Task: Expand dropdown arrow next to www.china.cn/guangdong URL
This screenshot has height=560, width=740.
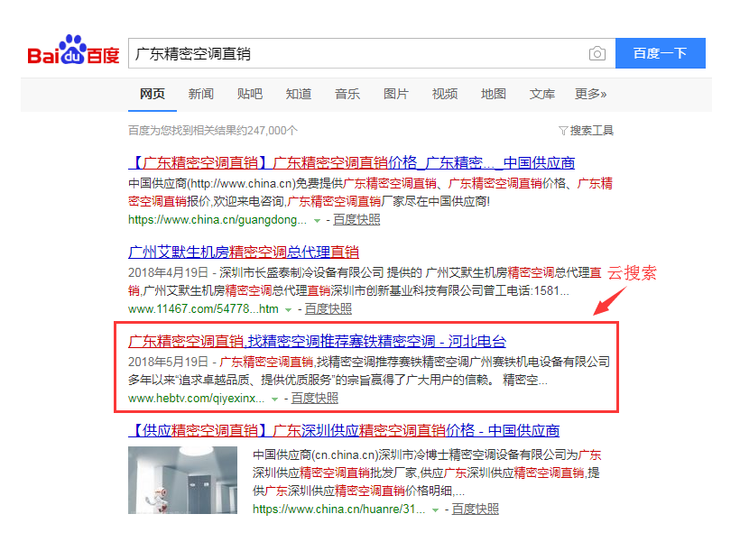Action: coord(317,220)
